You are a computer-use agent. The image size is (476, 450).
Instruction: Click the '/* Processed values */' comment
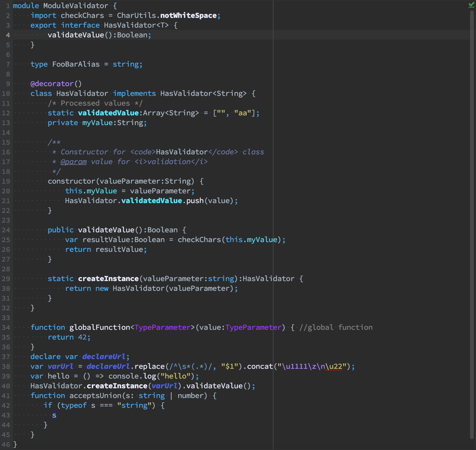point(95,103)
